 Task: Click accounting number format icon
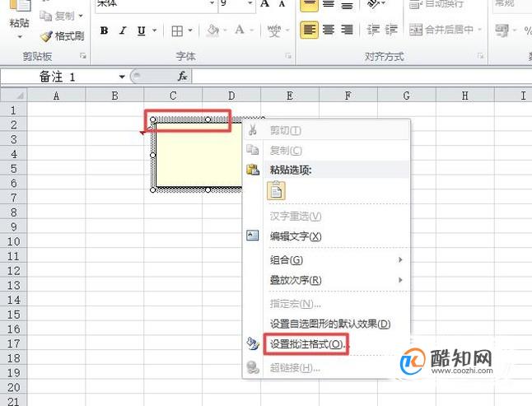(x=502, y=30)
